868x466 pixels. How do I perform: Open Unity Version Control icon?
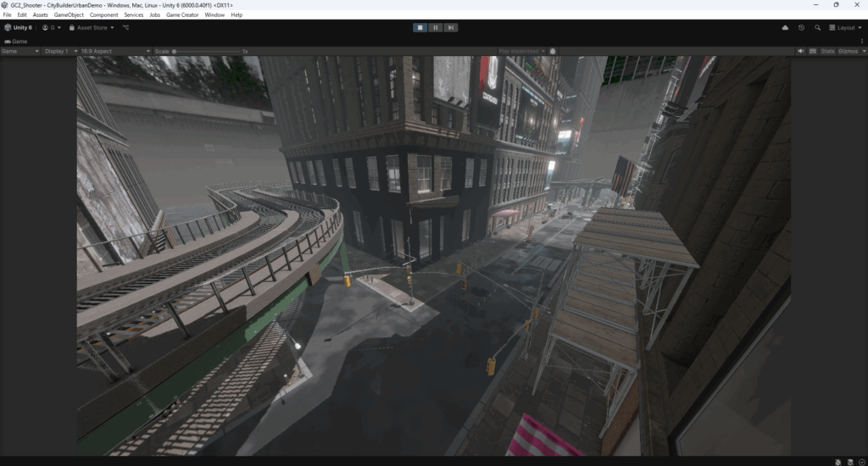pos(125,27)
